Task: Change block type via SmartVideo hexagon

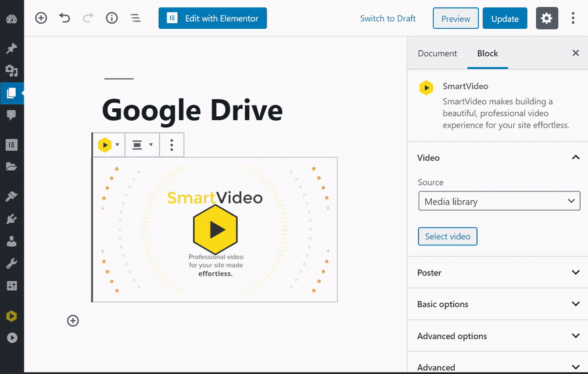Action: 108,145
